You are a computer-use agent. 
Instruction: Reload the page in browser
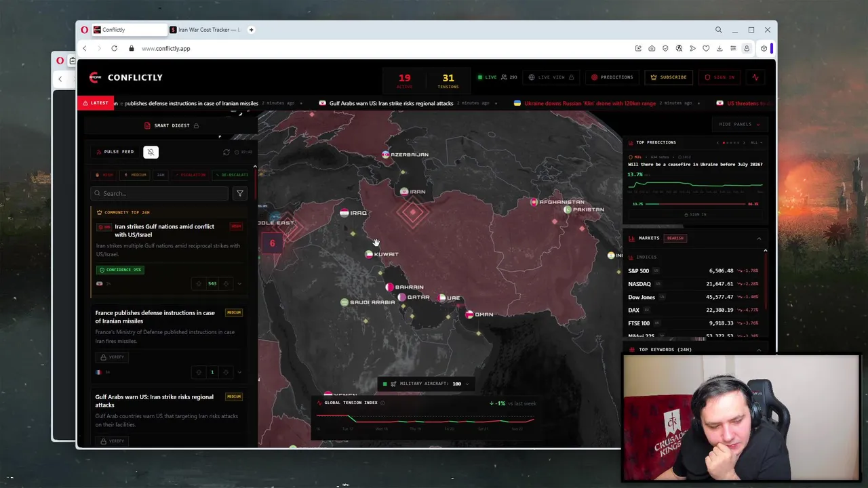coord(114,49)
